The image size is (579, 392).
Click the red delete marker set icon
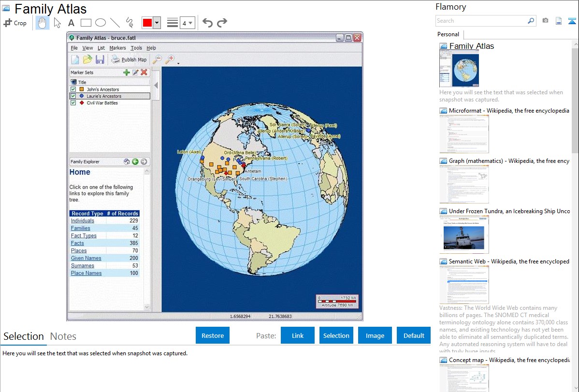tap(144, 73)
